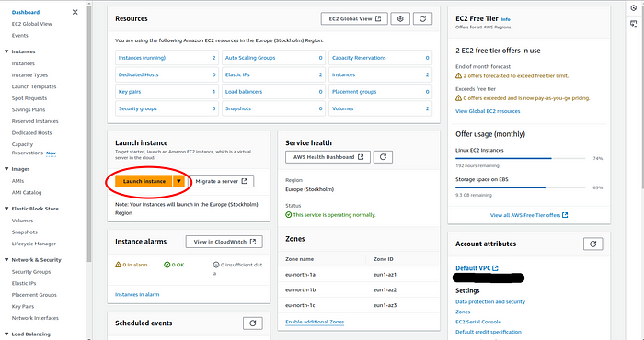644x340 pixels.
Task: Open Capacity Reservations in sidebar
Action: (27, 149)
